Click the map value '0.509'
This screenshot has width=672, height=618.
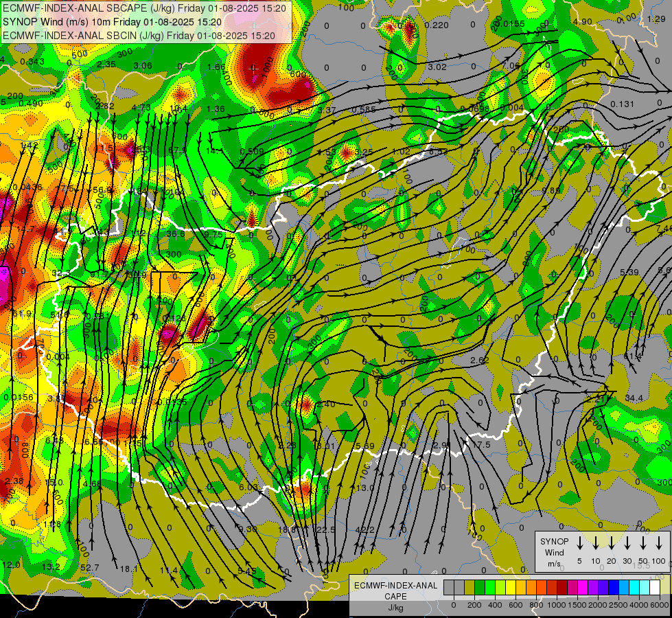coord(252,151)
